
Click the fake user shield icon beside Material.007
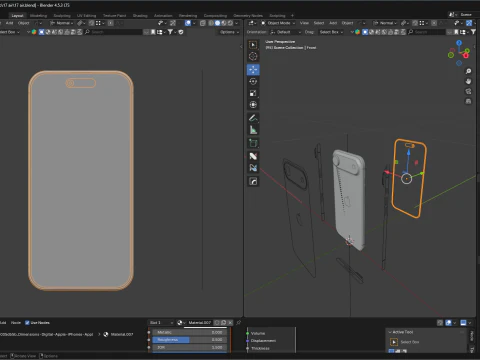[x=217, y=323]
